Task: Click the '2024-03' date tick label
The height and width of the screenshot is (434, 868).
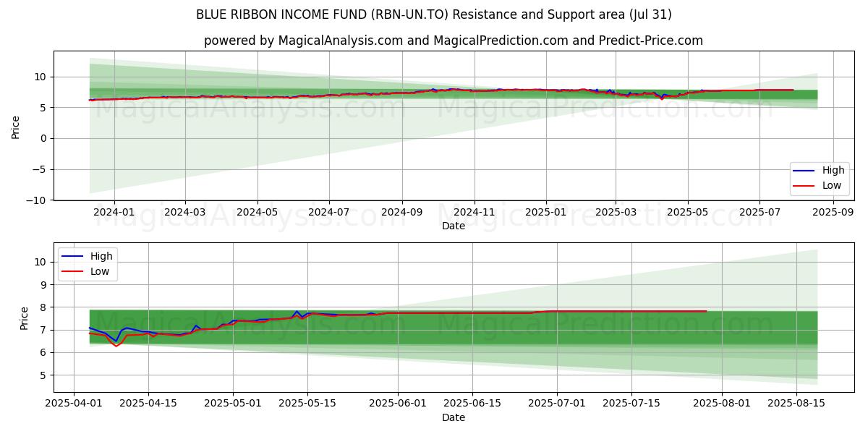Action: 185,212
